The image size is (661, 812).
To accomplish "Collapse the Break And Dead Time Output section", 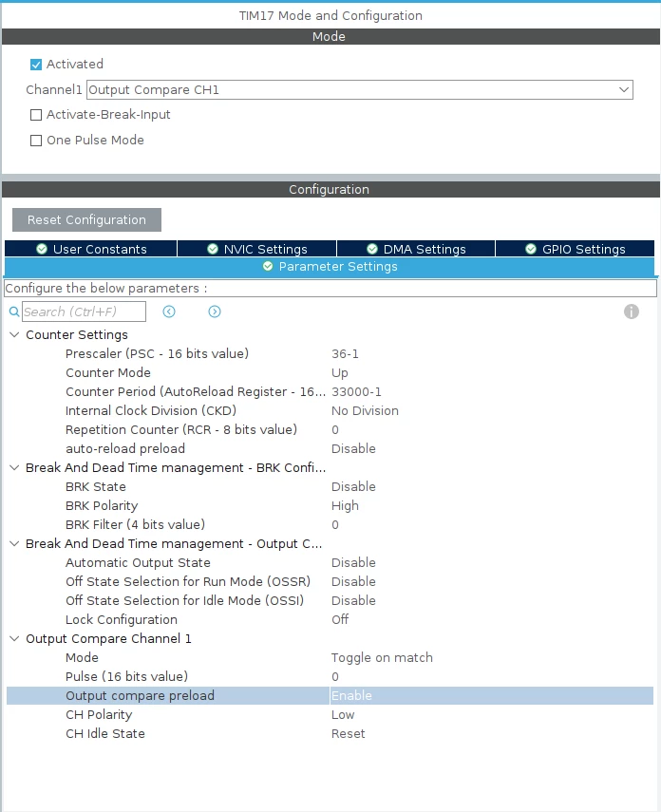I will [14, 544].
